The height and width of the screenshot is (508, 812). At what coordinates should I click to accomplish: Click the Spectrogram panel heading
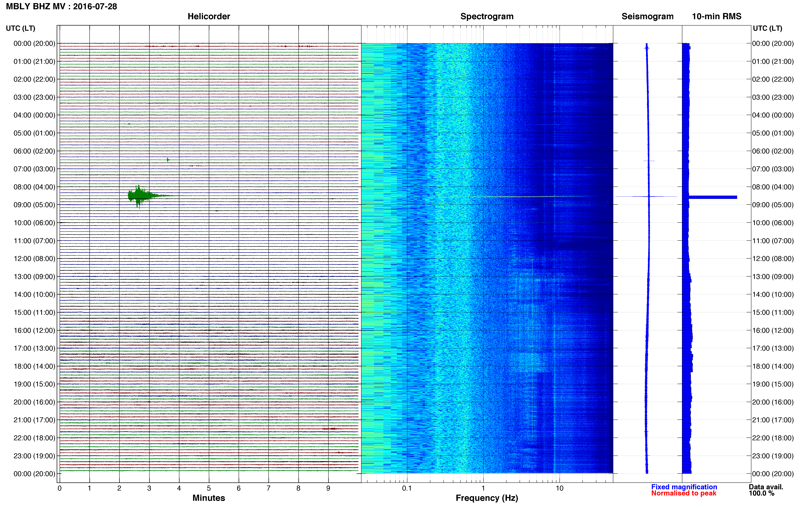point(487,16)
